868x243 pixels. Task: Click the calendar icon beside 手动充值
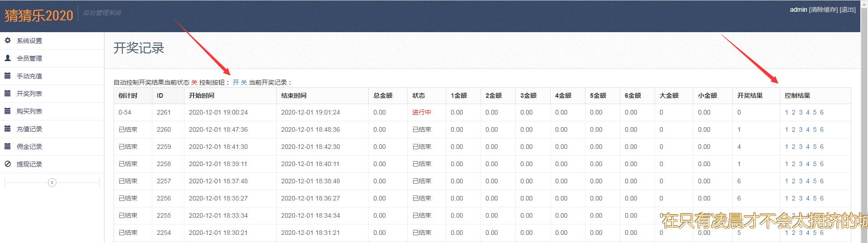tap(8, 76)
